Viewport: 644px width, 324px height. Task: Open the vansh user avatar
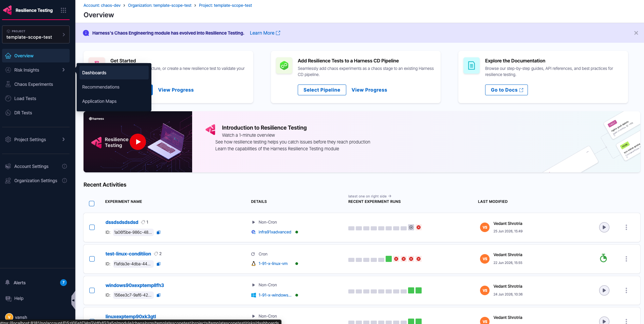point(9,317)
